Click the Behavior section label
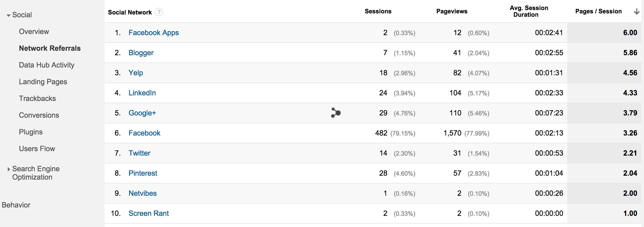644x227 pixels. [16, 205]
